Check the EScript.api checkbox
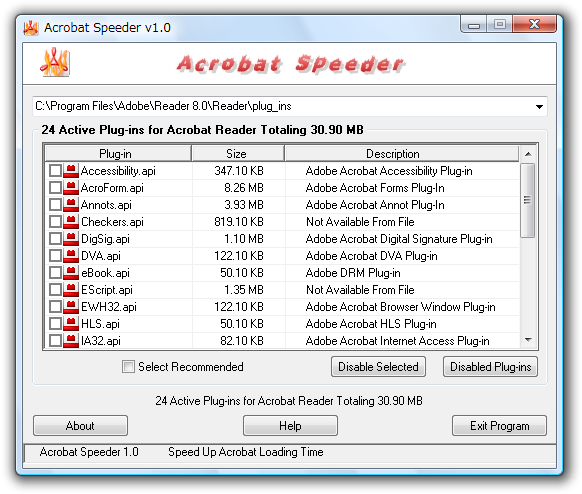This screenshot has width=582, height=494. coord(55,290)
